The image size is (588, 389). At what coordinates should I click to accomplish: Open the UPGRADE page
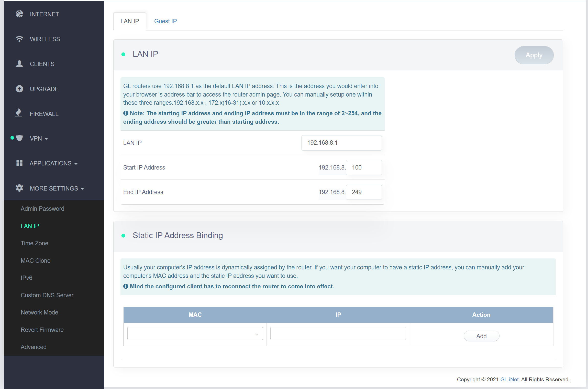click(44, 89)
